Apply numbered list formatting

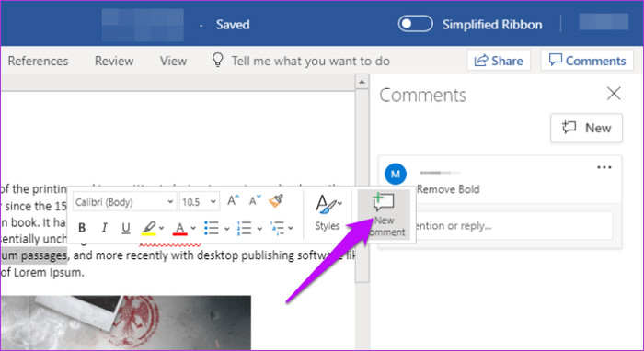coord(244,228)
